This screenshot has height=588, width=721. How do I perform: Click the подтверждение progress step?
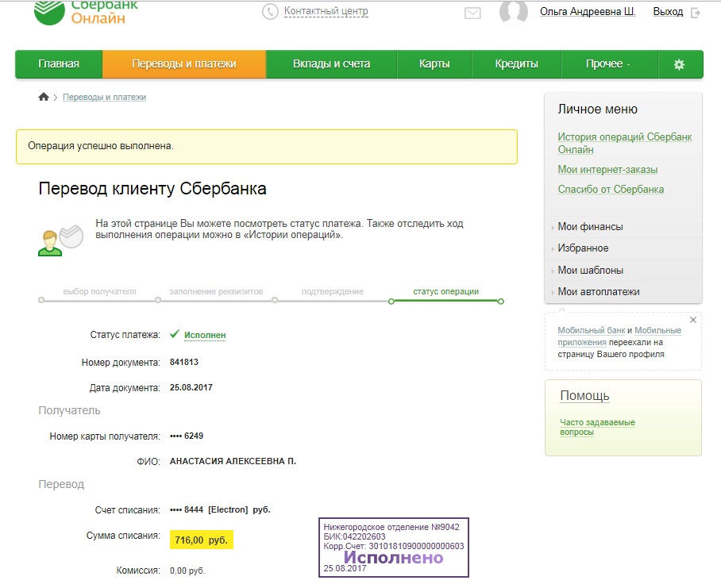(333, 292)
